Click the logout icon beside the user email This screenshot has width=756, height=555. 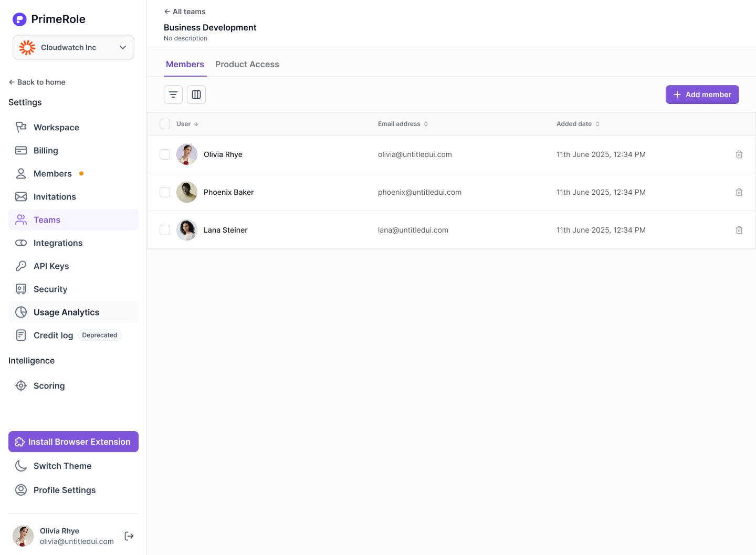tap(129, 536)
